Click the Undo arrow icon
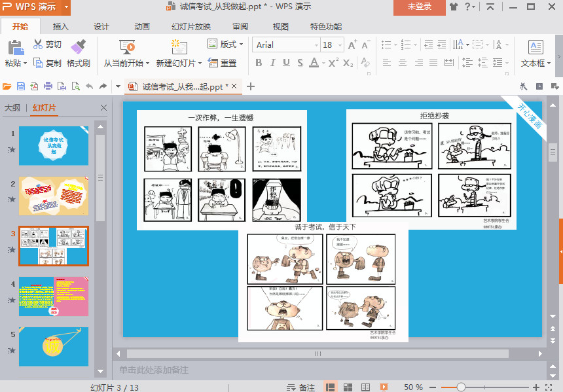 [90, 86]
